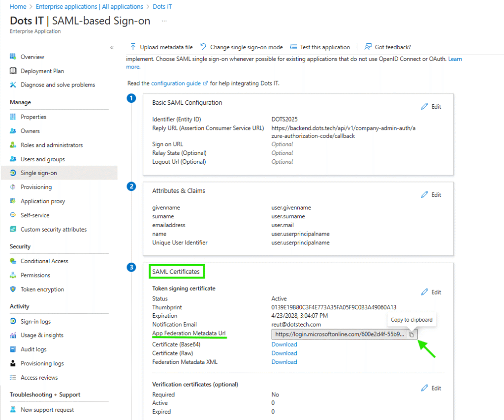Navigate to Enterprise applications breadcrumb link

pyautogui.click(x=88, y=7)
